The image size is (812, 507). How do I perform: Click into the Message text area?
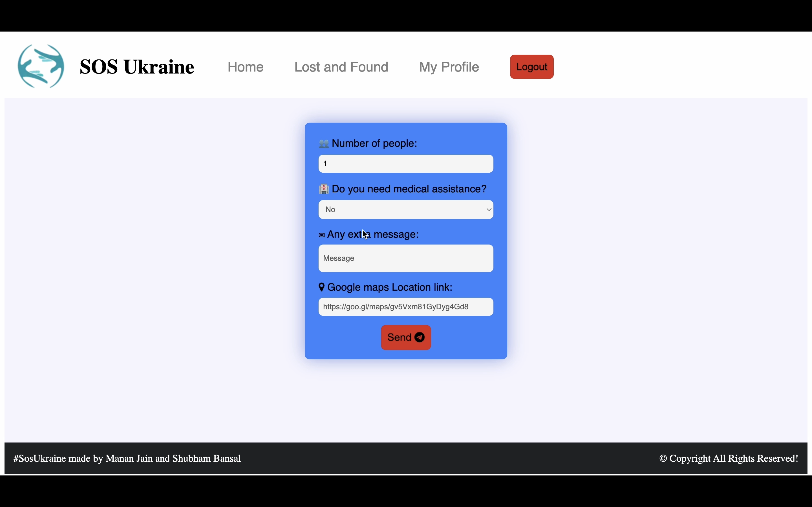tap(406, 259)
